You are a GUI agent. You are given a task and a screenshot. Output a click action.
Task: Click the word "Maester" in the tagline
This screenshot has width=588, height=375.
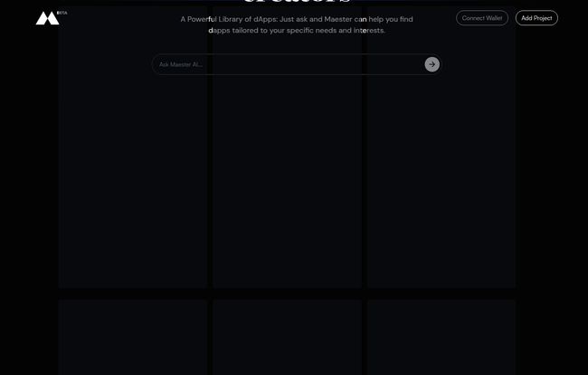(x=338, y=19)
